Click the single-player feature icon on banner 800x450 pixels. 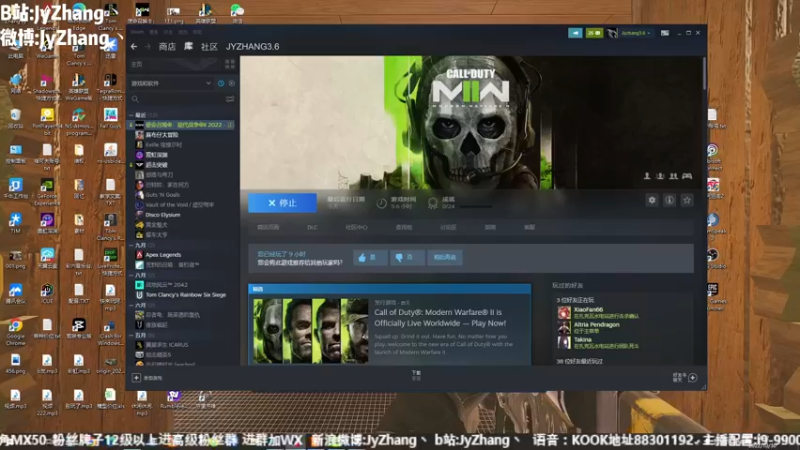pos(647,176)
